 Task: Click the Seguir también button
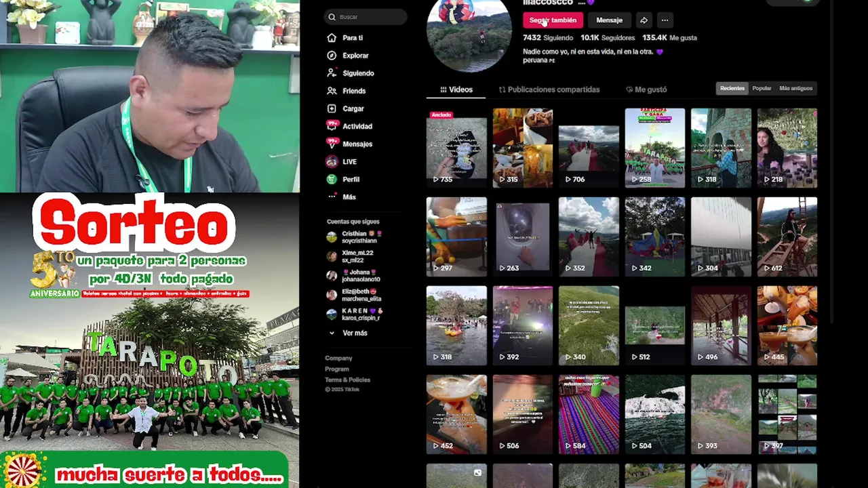[x=553, y=20]
